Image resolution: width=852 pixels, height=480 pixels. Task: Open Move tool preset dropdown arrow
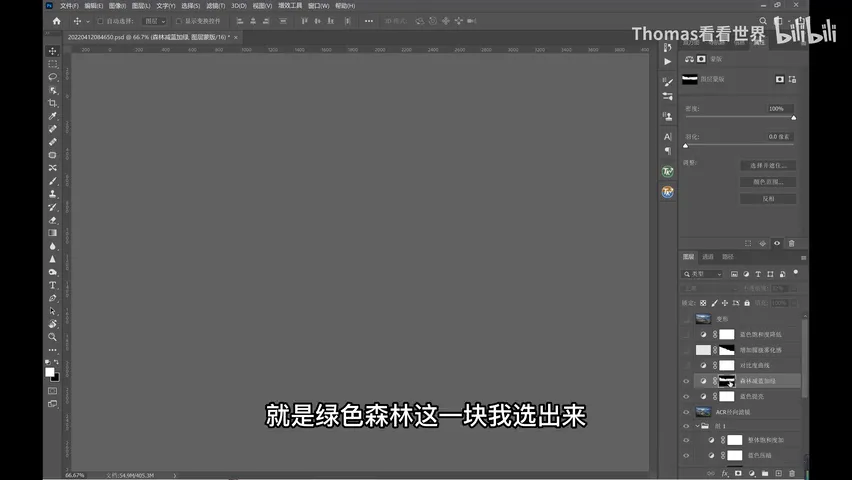point(87,22)
